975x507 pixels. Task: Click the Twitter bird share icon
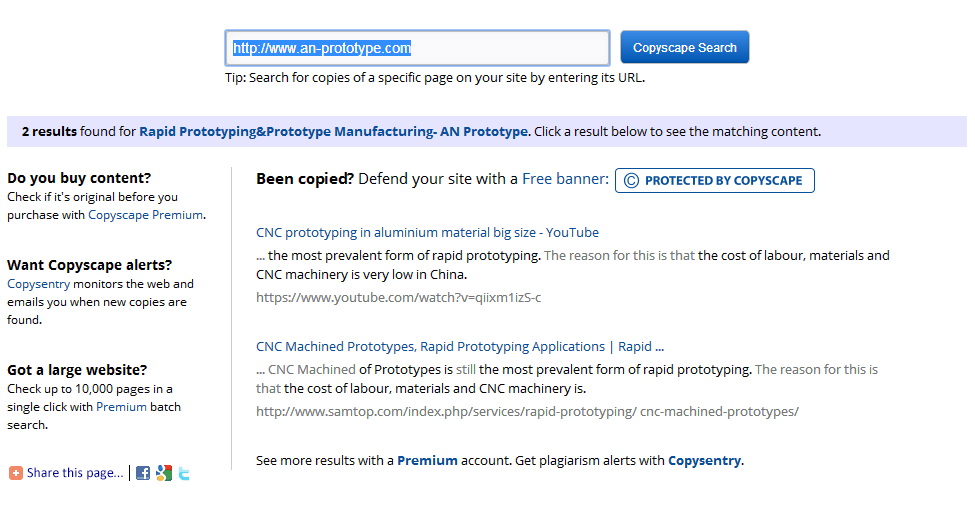click(x=184, y=473)
